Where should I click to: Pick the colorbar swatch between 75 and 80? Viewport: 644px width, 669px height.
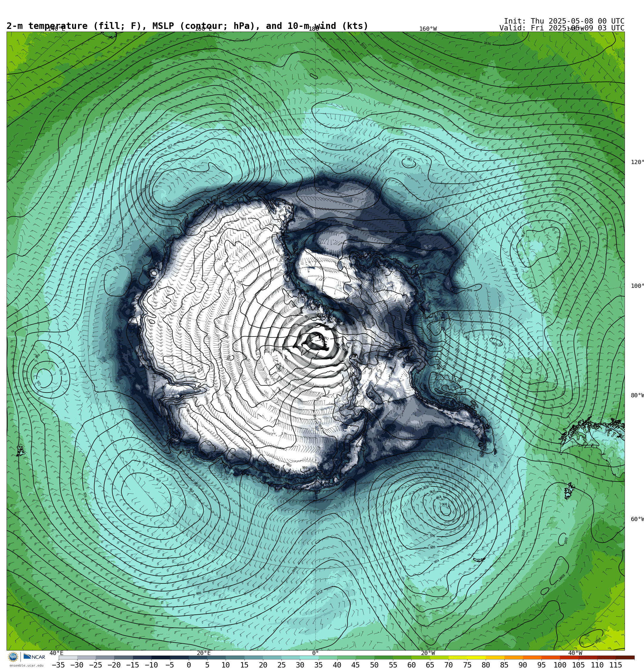(476, 657)
